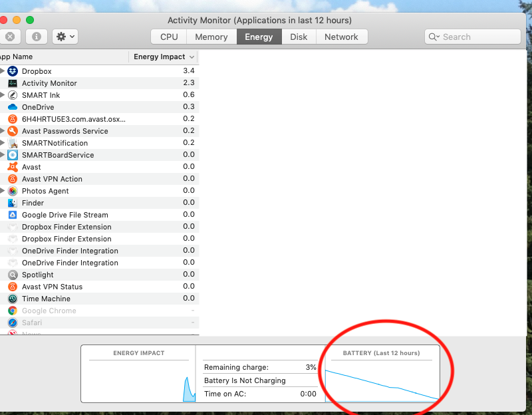Switch to the Memory tab
This screenshot has width=532, height=415.
click(x=211, y=37)
